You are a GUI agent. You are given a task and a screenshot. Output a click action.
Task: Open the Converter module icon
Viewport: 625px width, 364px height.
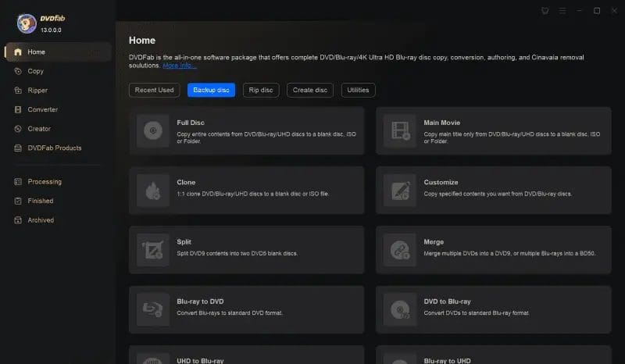(17, 109)
